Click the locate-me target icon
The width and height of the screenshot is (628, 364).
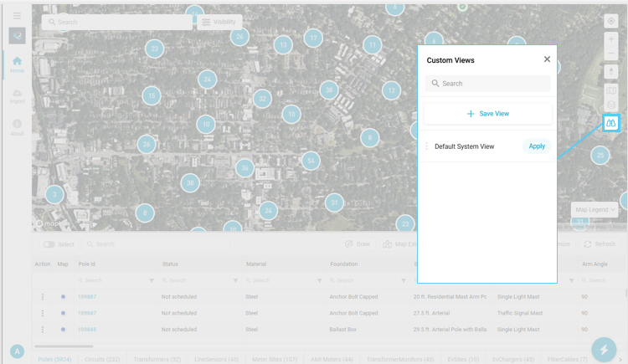click(x=610, y=21)
